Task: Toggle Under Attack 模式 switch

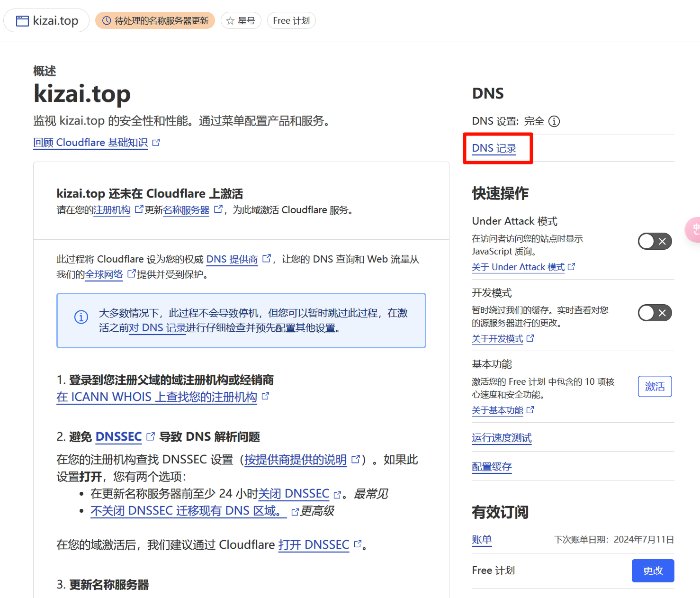Action: pyautogui.click(x=655, y=242)
